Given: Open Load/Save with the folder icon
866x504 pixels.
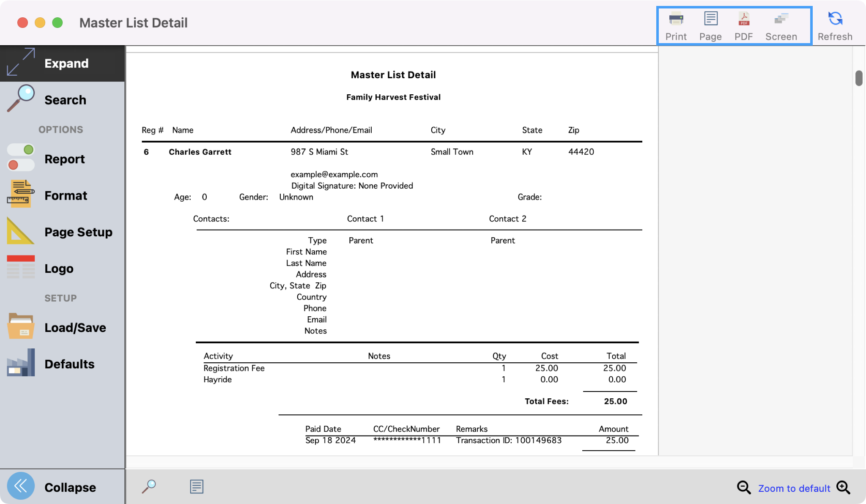Looking at the screenshot, I should [x=20, y=326].
